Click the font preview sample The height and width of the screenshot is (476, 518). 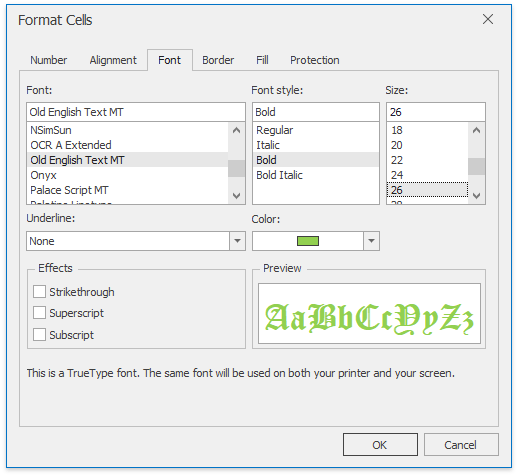369,313
